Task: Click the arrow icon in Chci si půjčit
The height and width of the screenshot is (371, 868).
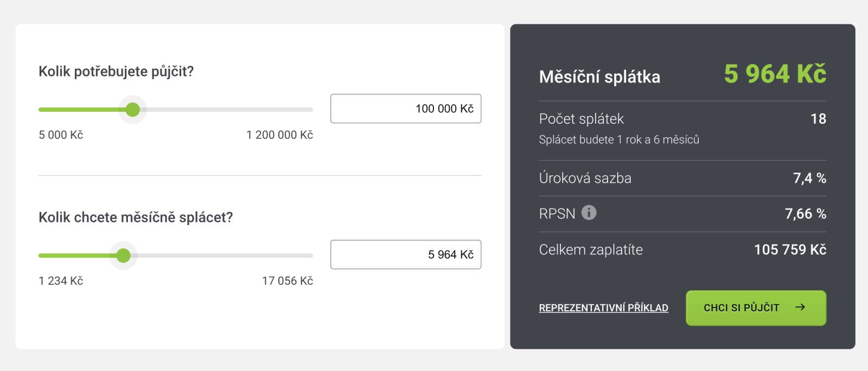Action: pos(800,308)
